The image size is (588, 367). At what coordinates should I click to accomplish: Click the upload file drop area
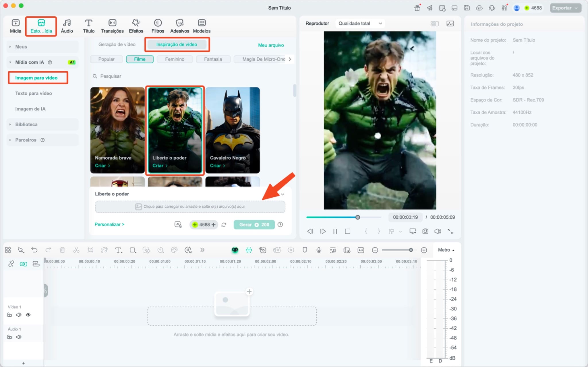190,207
